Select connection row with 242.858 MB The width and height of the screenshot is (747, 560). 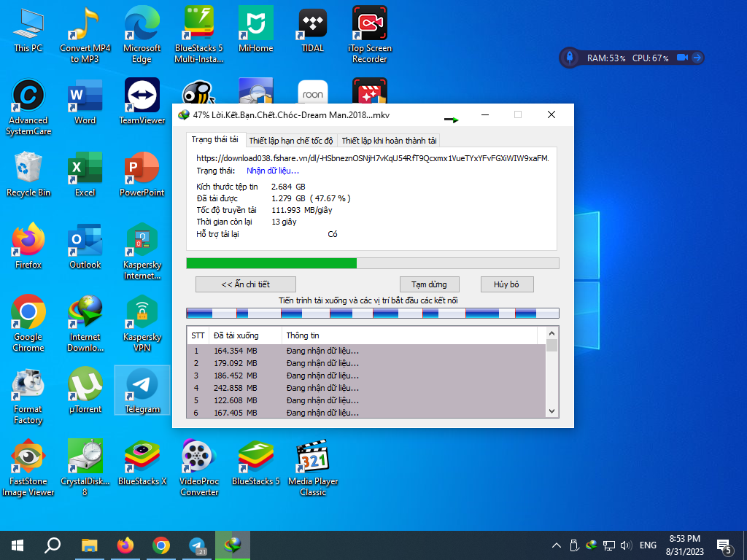(366, 388)
